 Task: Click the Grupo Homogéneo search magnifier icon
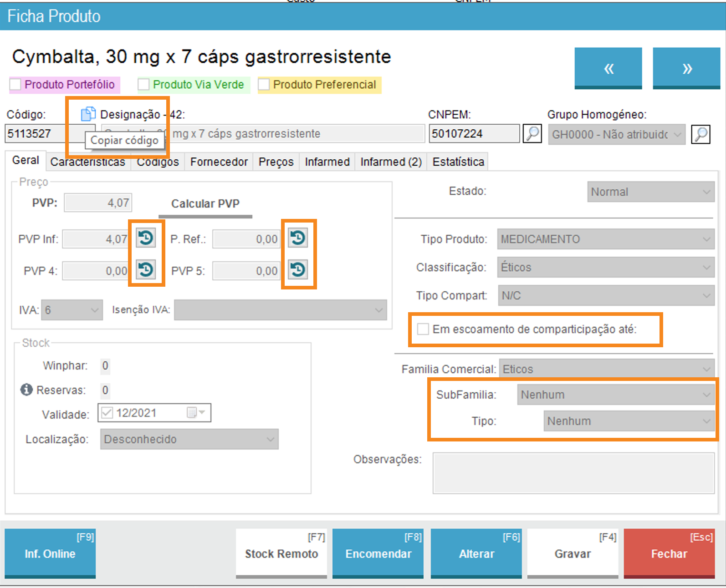[x=700, y=134]
